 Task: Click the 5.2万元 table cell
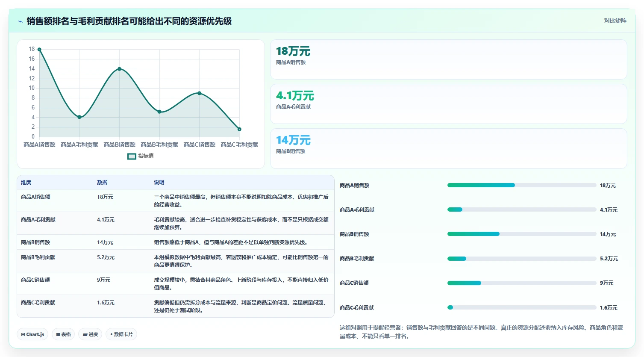point(106,257)
